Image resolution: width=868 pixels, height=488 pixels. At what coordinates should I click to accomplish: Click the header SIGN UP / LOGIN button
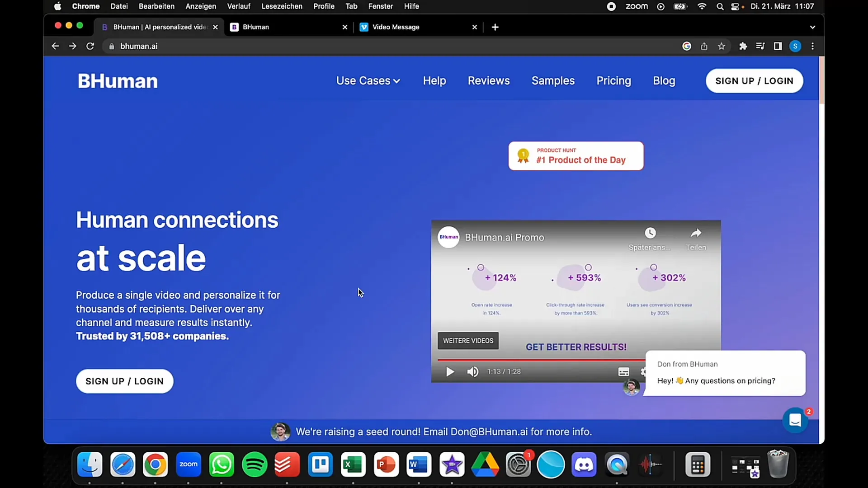[754, 81]
